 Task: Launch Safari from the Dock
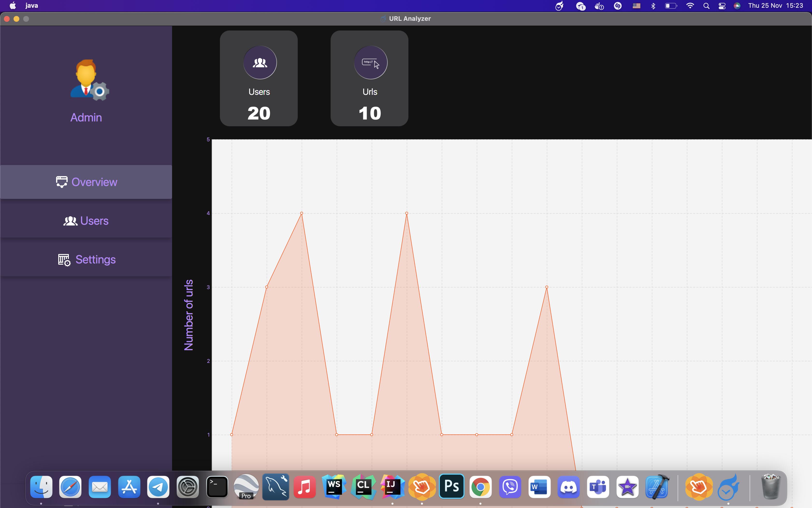point(71,487)
